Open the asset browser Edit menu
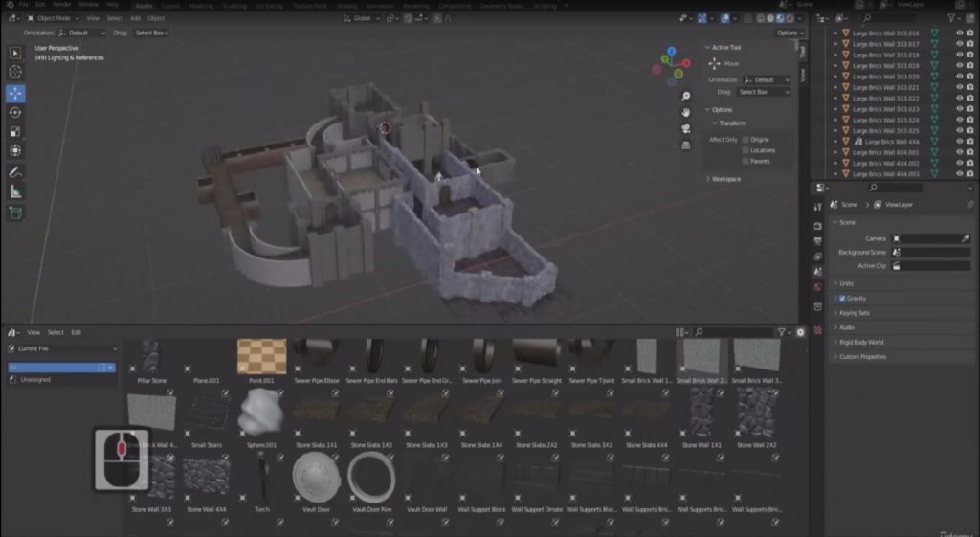Screen dimensions: 980x537 pyautogui.click(x=76, y=332)
